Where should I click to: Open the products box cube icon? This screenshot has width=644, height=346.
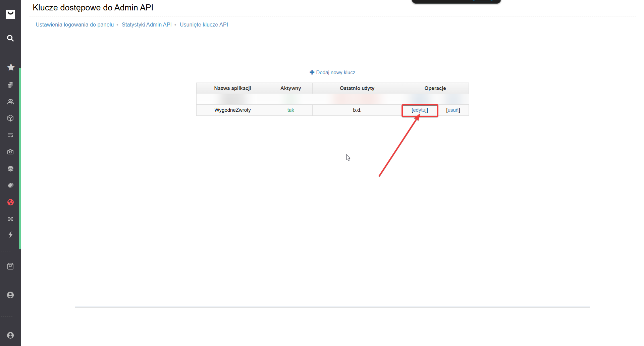(10, 118)
